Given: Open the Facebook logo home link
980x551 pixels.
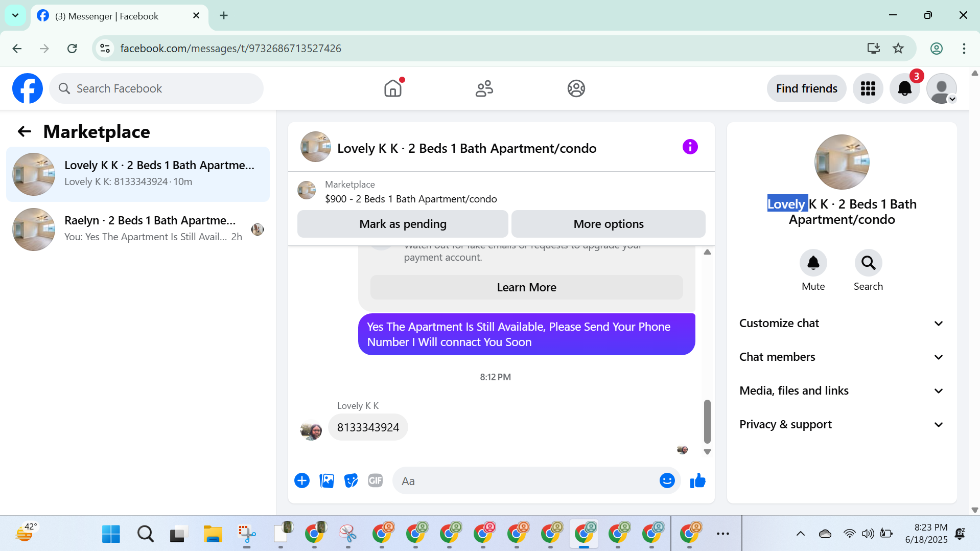Looking at the screenshot, I should pyautogui.click(x=28, y=88).
